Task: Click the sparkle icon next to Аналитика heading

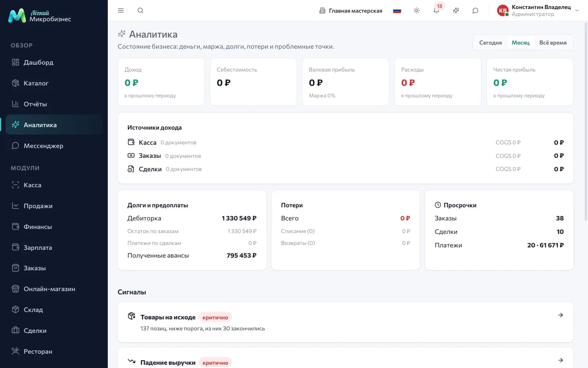Action: (x=122, y=34)
